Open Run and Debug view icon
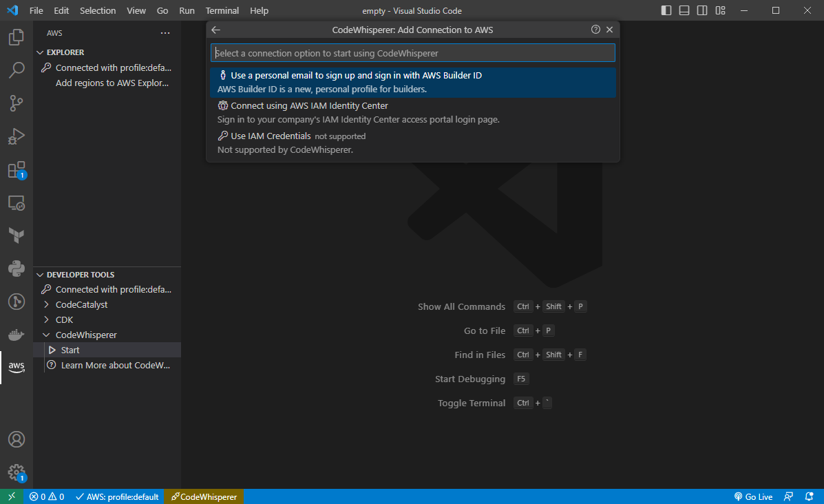Image resolution: width=824 pixels, height=504 pixels. pyautogui.click(x=17, y=136)
